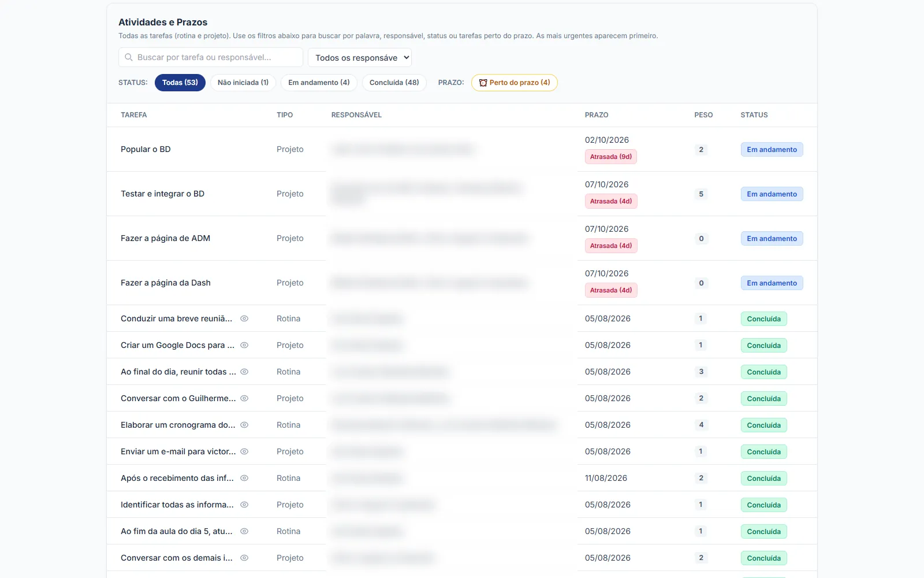Screen dimensions: 924x578
Task: Open the Testar e integrar o BD task
Action: (162, 194)
